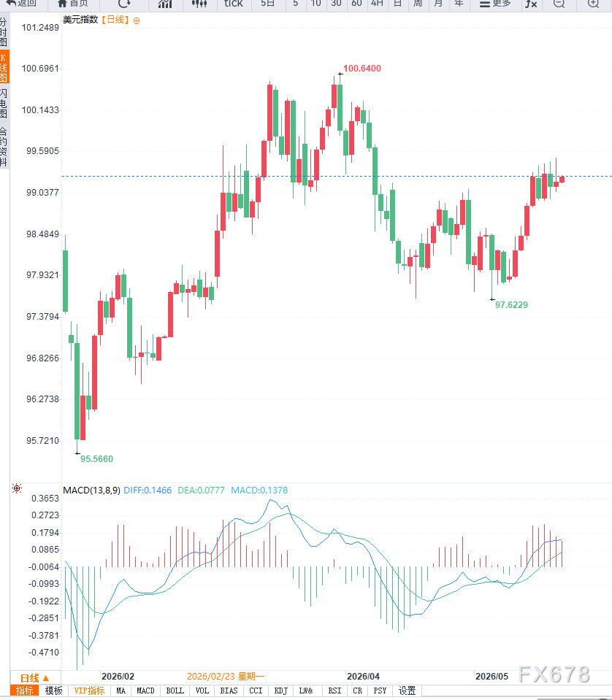Expand the 更多 menu

pos(495,4)
